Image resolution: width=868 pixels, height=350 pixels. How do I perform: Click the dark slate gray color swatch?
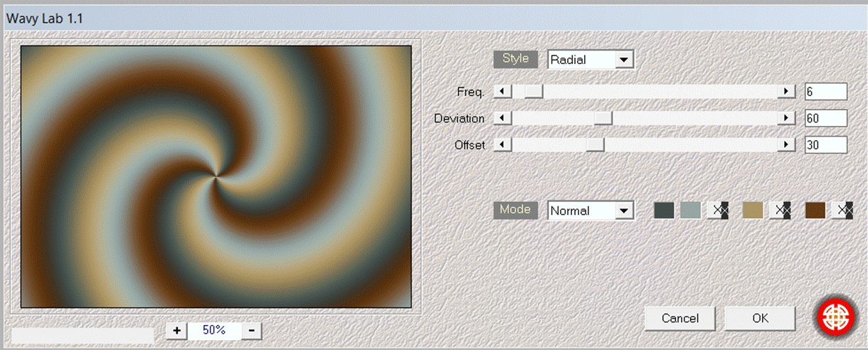coord(664,211)
